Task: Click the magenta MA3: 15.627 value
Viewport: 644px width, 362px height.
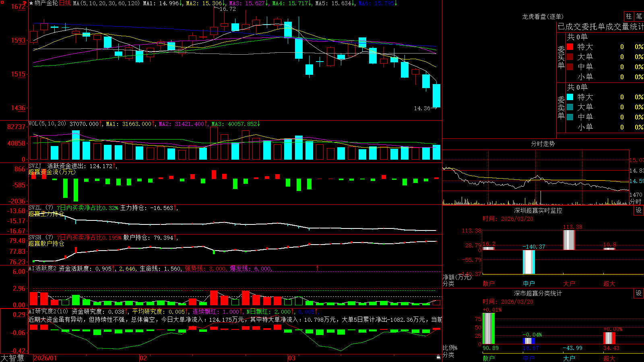Action: click(x=249, y=3)
